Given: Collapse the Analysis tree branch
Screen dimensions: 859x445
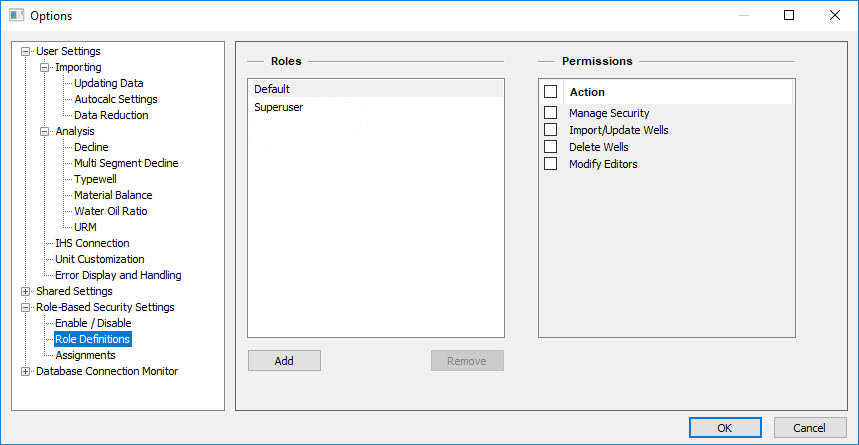Looking at the screenshot, I should tap(45, 131).
